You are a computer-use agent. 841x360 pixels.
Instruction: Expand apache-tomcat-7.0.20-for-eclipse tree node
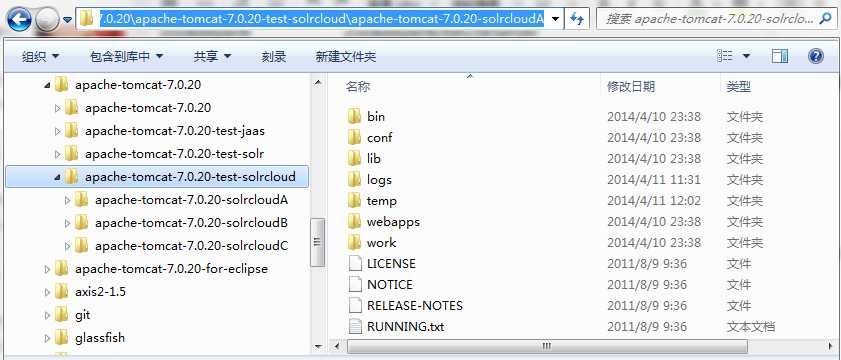pos(48,269)
